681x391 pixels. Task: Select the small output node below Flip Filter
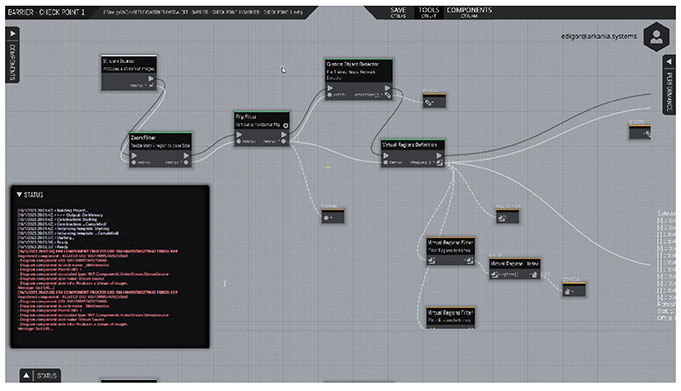[x=333, y=217]
